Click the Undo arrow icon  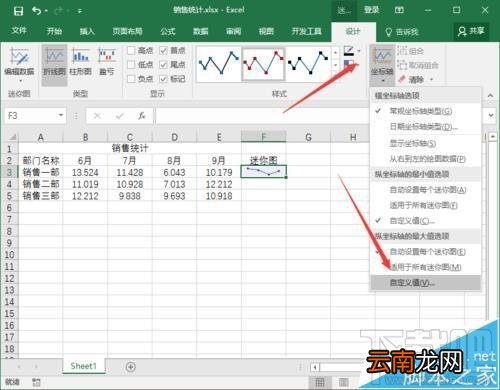coord(36,11)
